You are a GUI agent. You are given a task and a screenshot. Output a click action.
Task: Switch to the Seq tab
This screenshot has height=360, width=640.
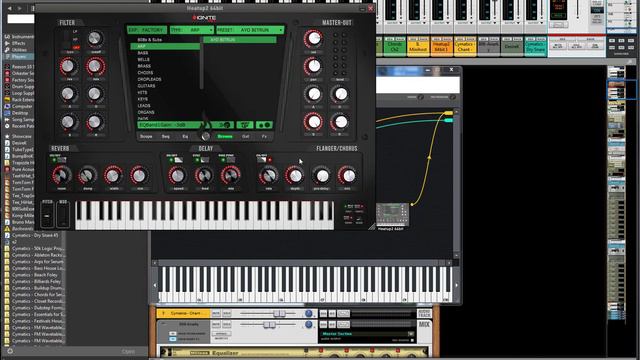(x=166, y=136)
